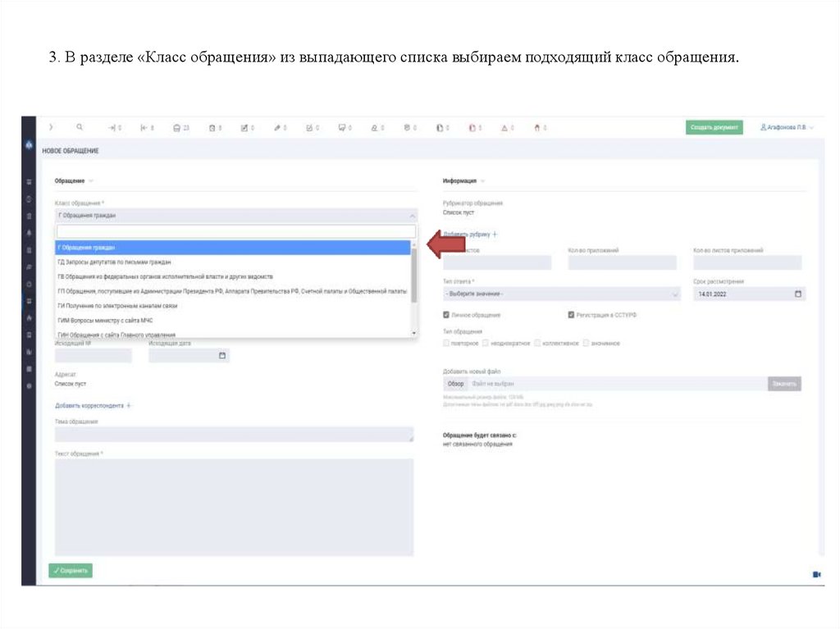Select the checkmark tasks icon in the toolbar
The image size is (840, 629).
(309, 128)
